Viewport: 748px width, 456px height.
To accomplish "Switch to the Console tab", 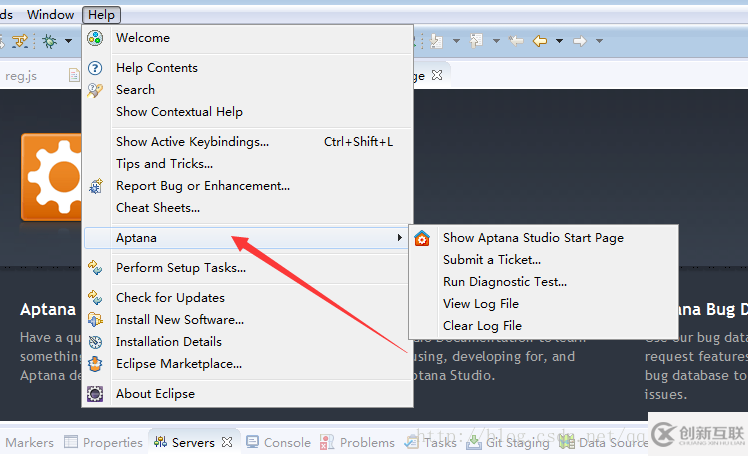I will [x=278, y=443].
